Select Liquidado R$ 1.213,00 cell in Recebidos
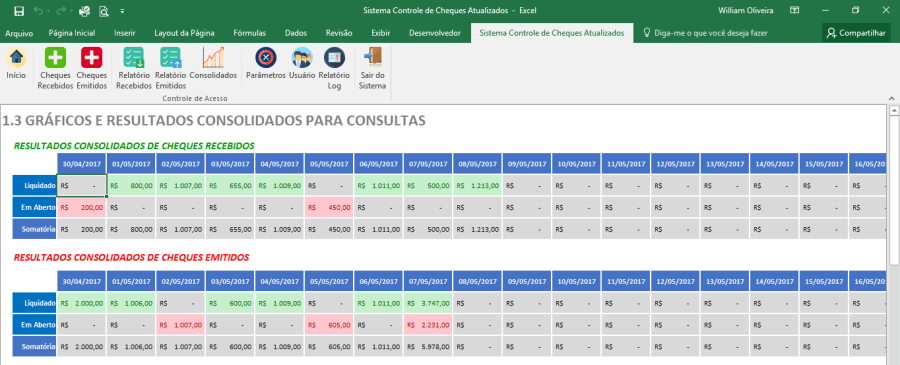This screenshot has width=900, height=365. click(x=477, y=185)
